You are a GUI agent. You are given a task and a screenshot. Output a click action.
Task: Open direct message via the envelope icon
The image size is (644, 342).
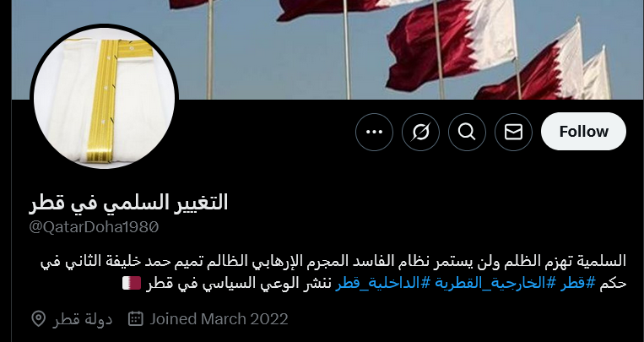click(x=513, y=132)
